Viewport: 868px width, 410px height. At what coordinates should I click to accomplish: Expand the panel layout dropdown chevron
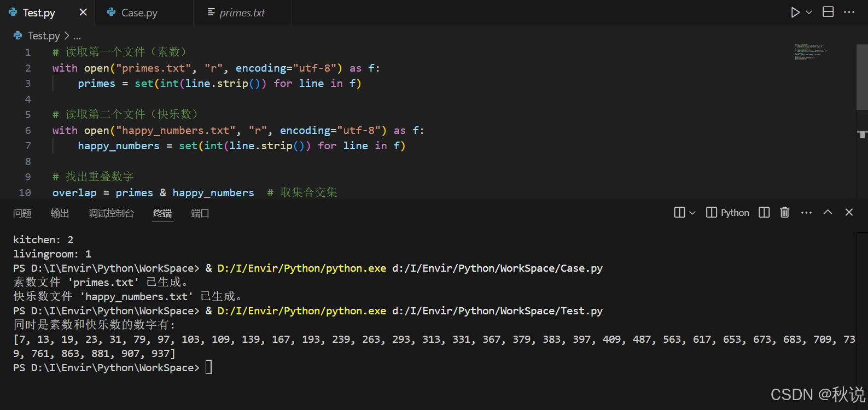(x=692, y=213)
